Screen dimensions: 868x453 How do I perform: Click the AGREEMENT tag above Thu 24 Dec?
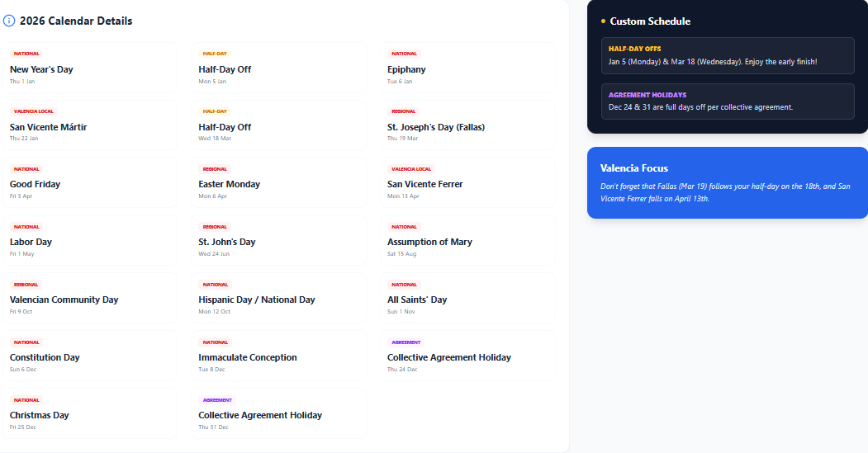(x=406, y=342)
